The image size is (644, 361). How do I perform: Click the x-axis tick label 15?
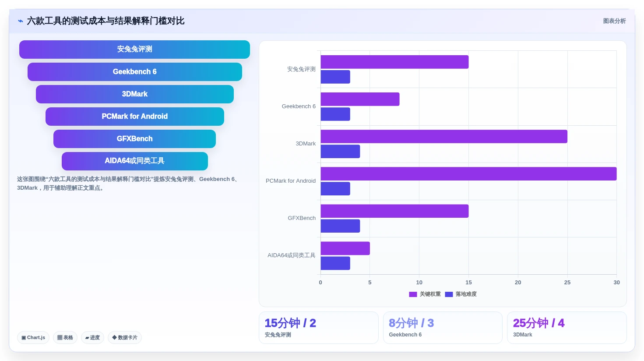coord(468,283)
